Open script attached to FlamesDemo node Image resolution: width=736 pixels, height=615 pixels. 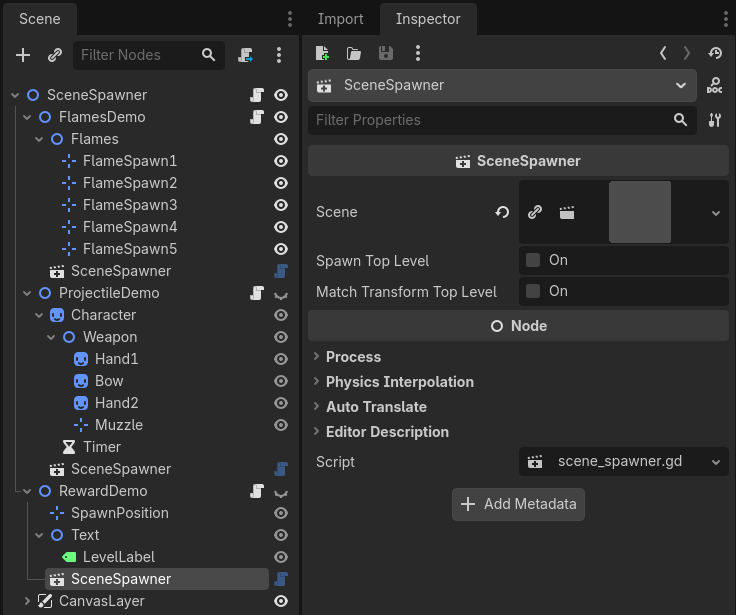click(x=257, y=117)
